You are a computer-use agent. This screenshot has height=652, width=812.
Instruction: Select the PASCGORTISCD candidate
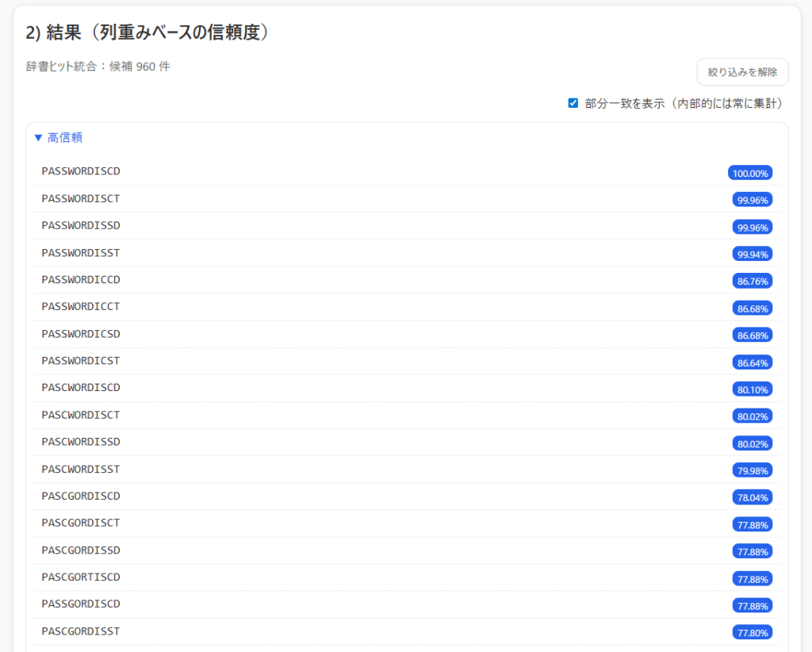click(x=81, y=577)
